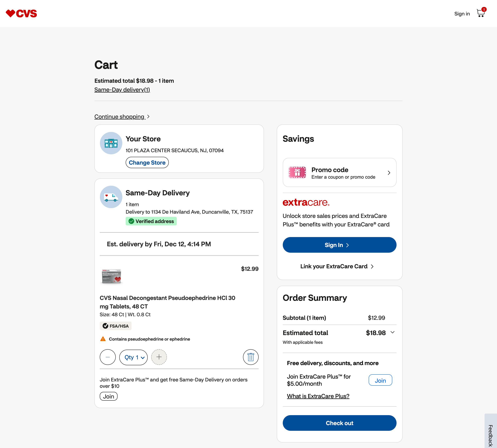This screenshot has height=448, width=497.
Task: Click the Change Store button
Action: pyautogui.click(x=147, y=163)
